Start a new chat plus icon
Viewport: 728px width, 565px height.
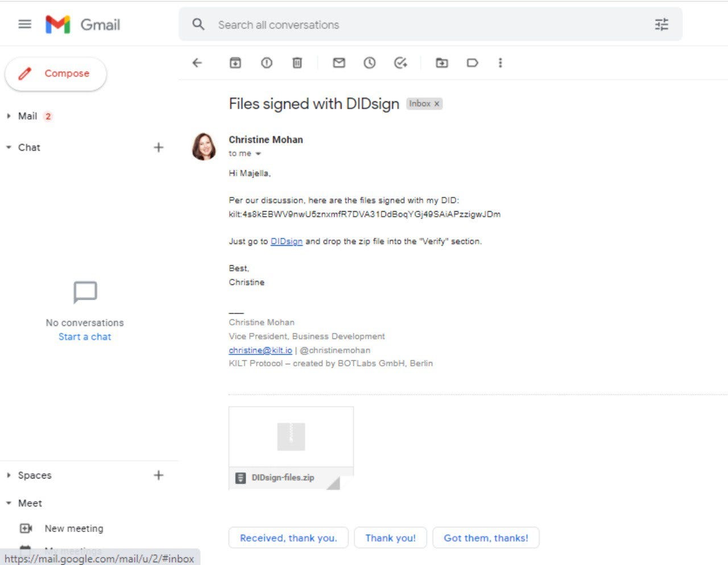tap(159, 147)
